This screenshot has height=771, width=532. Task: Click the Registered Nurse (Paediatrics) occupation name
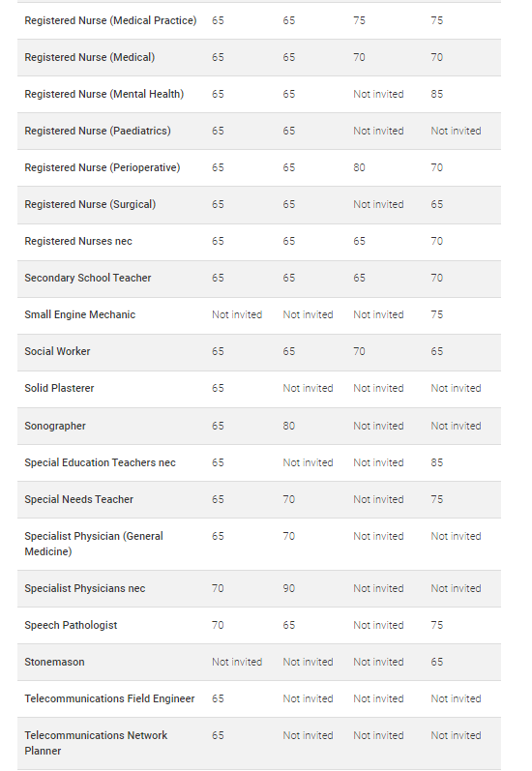[x=98, y=131]
